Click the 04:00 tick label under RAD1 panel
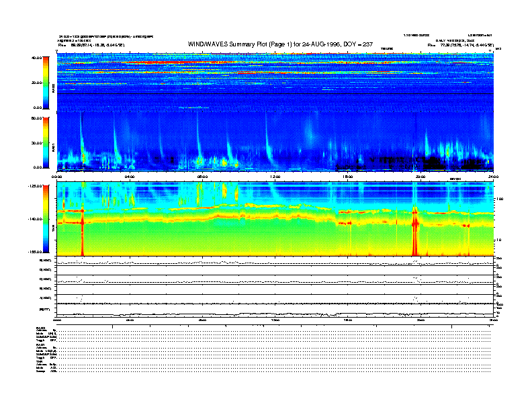 click(130, 177)
